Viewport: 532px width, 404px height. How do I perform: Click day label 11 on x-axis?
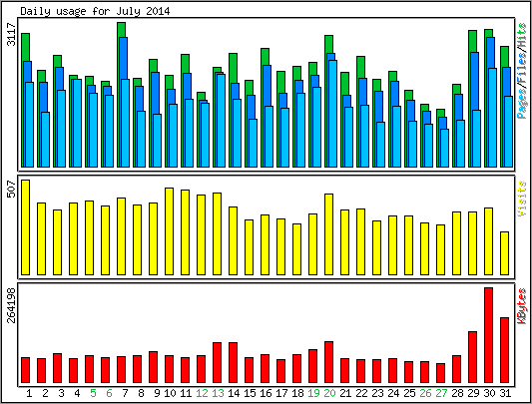click(x=186, y=393)
